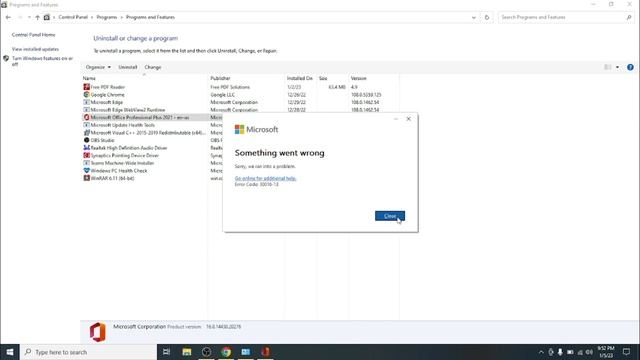Change the view layout icon
Image resolution: width=640 pixels, height=360 pixels.
click(608, 67)
